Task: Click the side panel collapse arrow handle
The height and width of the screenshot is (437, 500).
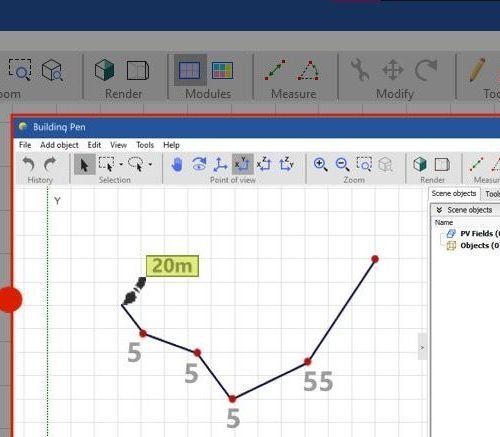Action: coord(422,347)
